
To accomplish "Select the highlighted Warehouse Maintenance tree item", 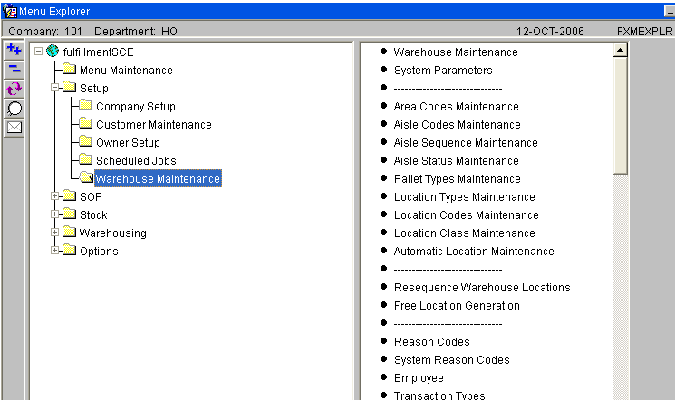I will pyautogui.click(x=158, y=179).
